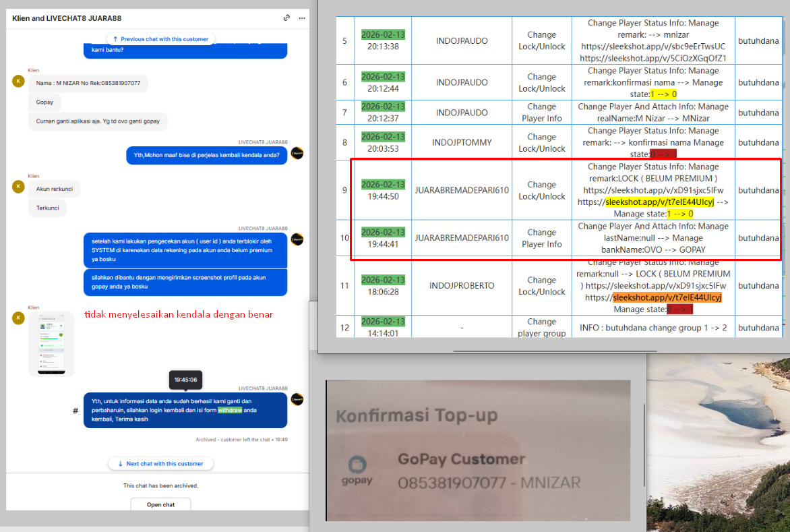Select agent message 'Mohon maaf bisa di perjelas'

click(206, 155)
